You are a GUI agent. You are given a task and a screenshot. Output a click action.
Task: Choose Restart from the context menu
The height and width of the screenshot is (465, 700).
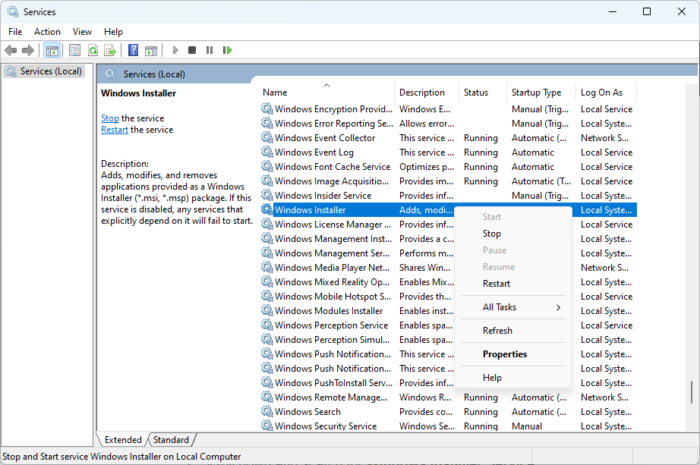click(496, 283)
